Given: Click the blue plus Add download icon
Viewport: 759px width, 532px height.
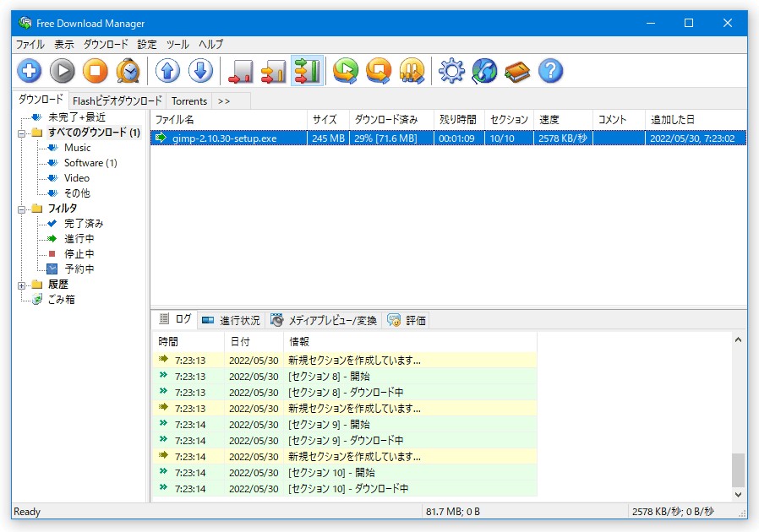Looking at the screenshot, I should [29, 71].
